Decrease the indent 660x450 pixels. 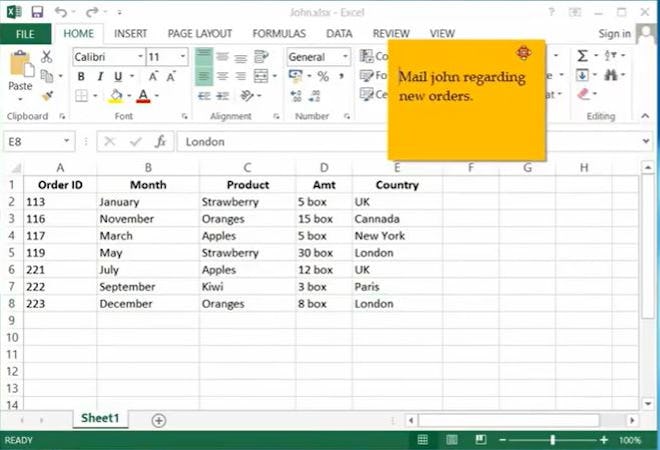pos(204,96)
